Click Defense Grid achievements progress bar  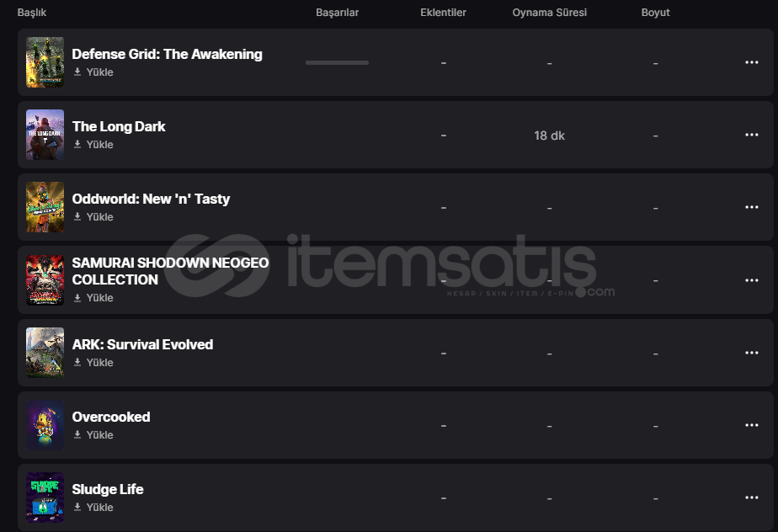point(337,62)
